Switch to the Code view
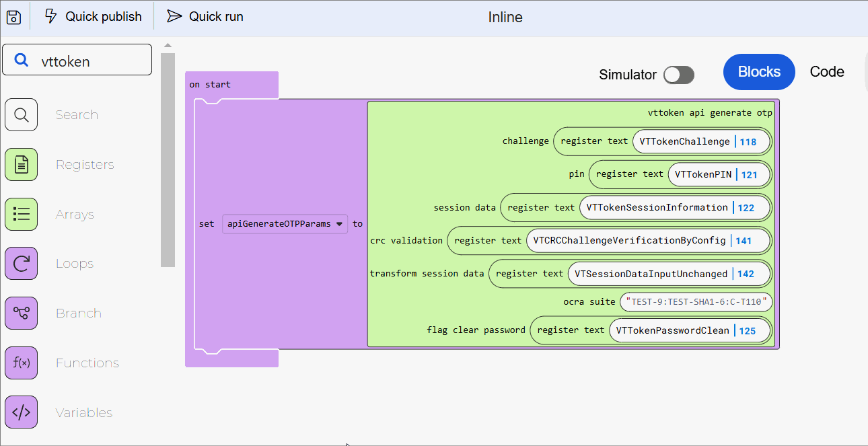This screenshot has height=446, width=868. click(x=826, y=72)
